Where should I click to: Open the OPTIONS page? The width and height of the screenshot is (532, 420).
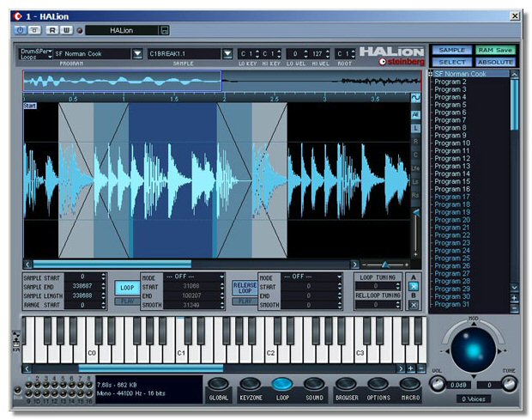tap(378, 389)
